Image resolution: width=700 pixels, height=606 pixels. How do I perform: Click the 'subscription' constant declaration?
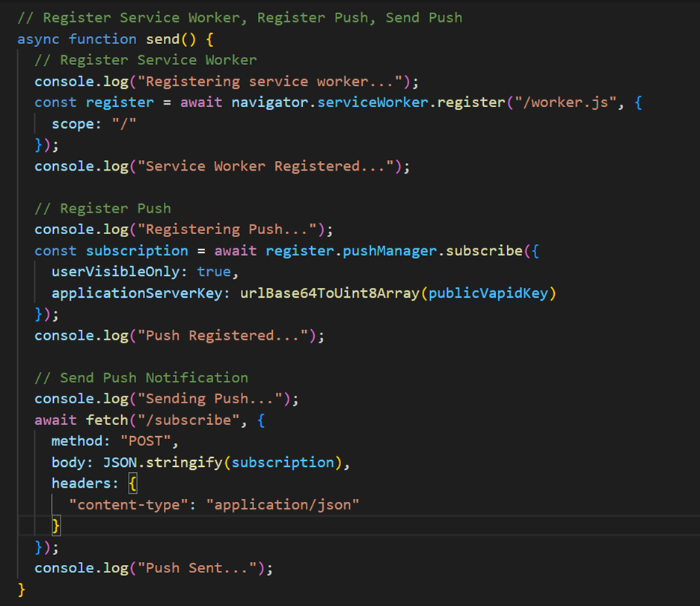pos(137,251)
